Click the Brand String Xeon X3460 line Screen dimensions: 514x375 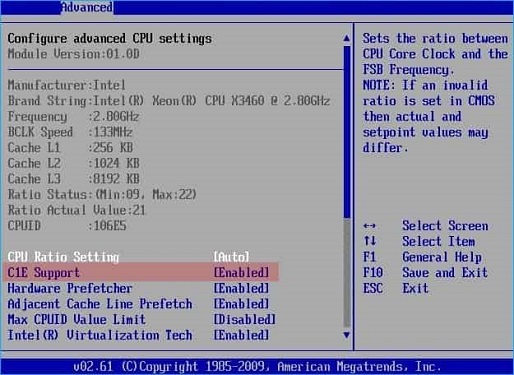169,101
